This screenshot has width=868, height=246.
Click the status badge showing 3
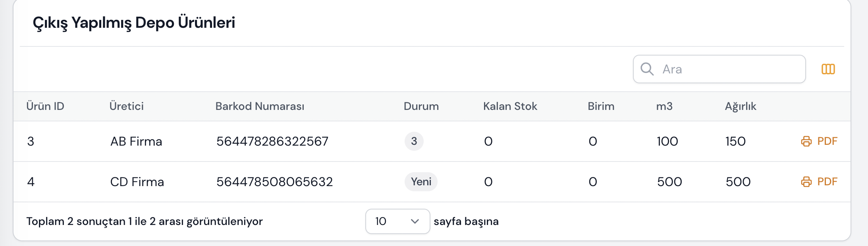(x=414, y=141)
